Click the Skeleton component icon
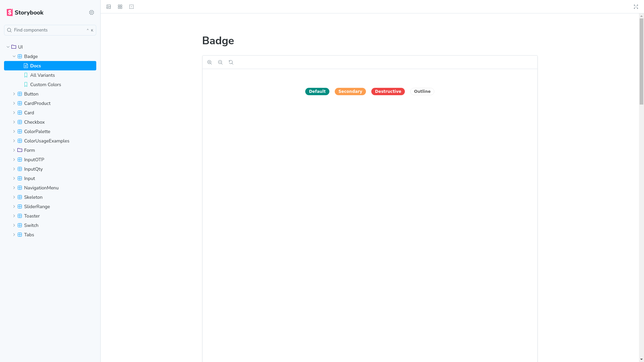 pyautogui.click(x=20, y=197)
